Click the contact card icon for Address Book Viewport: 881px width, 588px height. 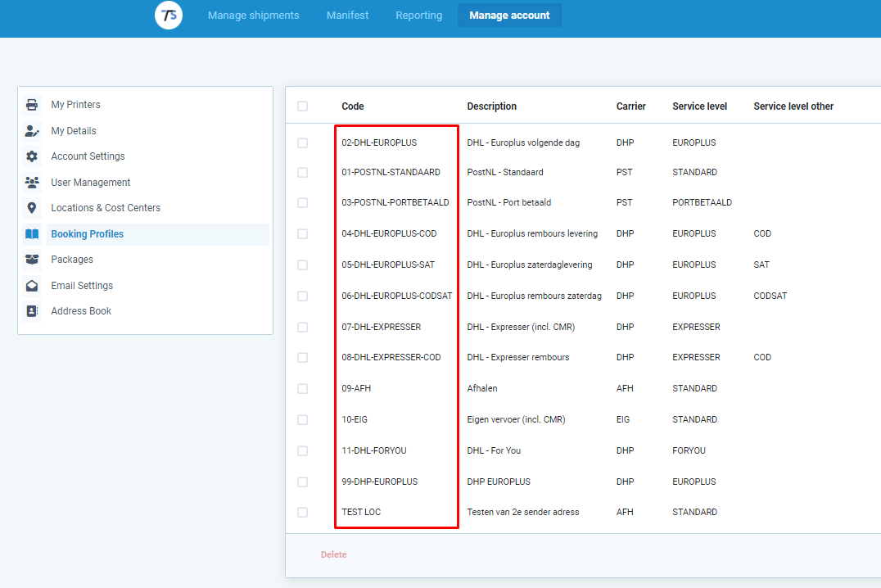33,310
